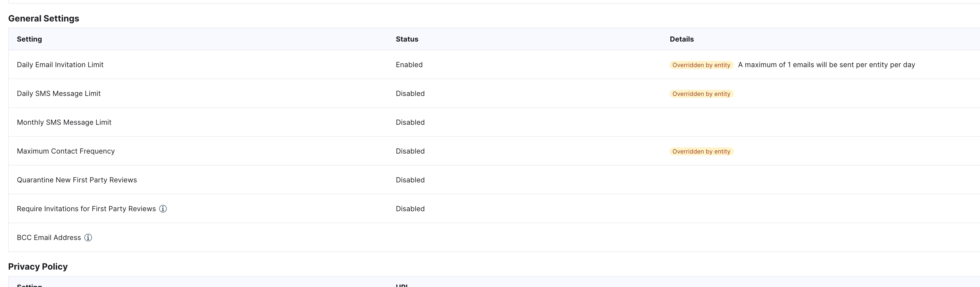Click Quarantine New First Party Reviews row
This screenshot has height=287, width=980.
tap(494, 180)
